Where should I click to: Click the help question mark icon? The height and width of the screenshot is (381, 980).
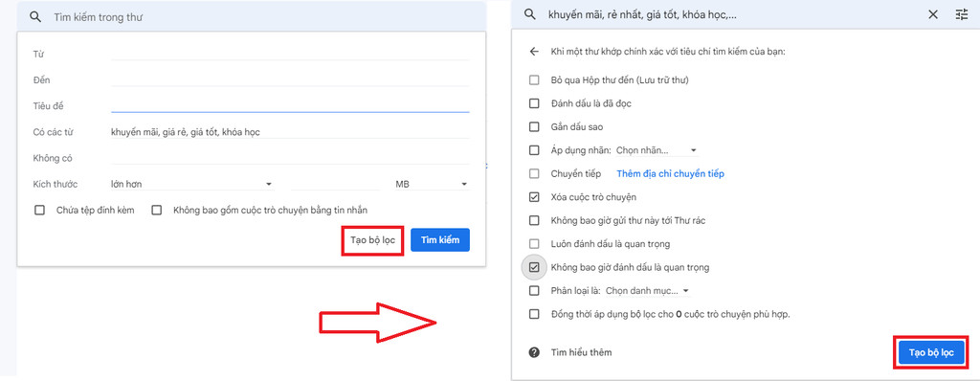coord(534,352)
